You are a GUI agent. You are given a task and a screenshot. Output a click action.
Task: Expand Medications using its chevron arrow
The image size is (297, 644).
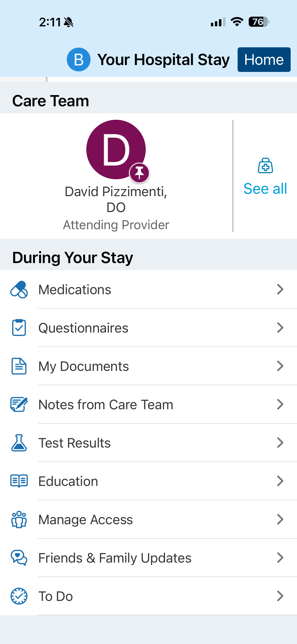click(x=280, y=289)
